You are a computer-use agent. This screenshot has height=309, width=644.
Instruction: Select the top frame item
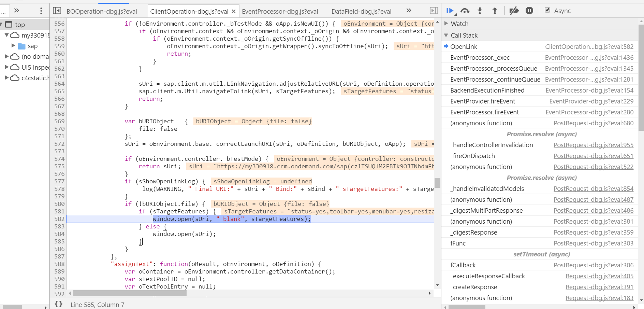click(20, 25)
